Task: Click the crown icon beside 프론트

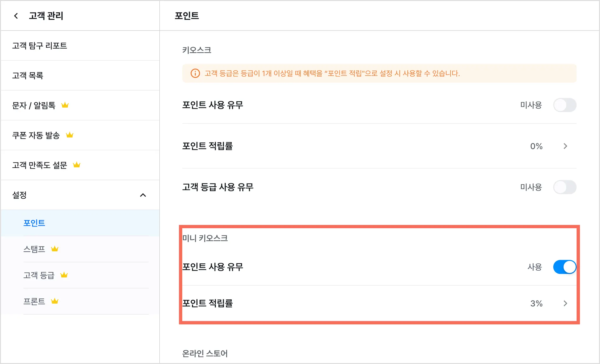Action: 55,301
